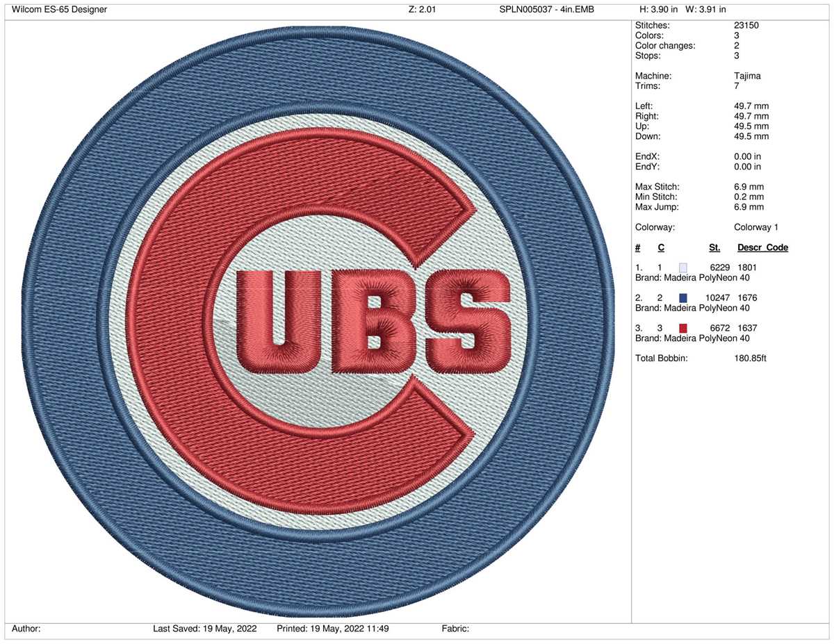834x644 pixels.
Task: Click the 'Max Jump:' label
Action: pyautogui.click(x=657, y=207)
